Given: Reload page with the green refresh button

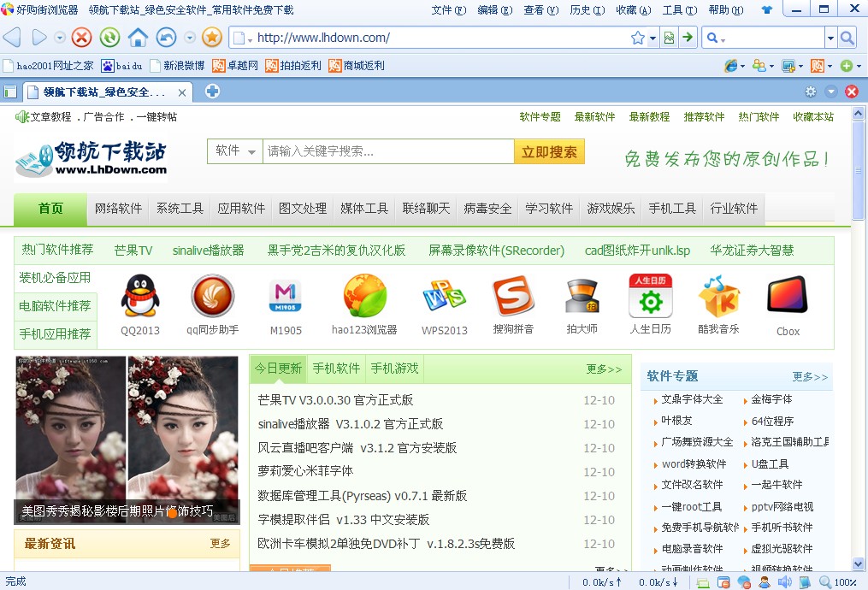Looking at the screenshot, I should (x=109, y=38).
